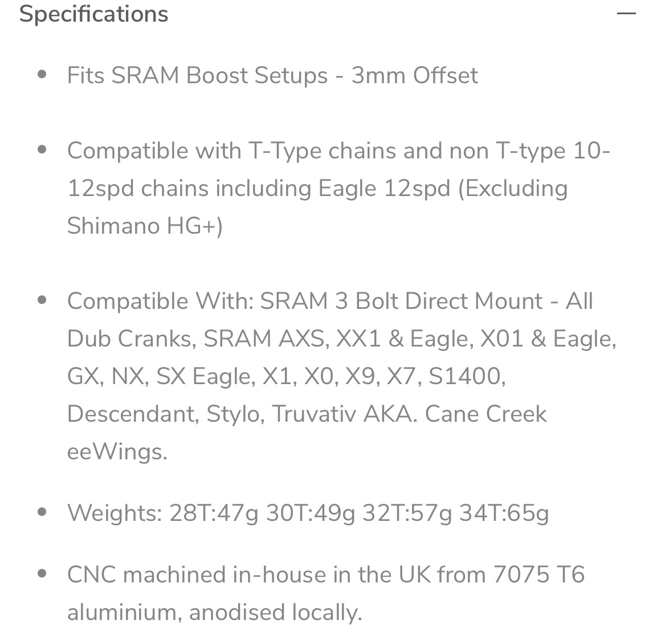Click the 'Truvativ AKA' text
657x644 pixels.
pos(342,414)
